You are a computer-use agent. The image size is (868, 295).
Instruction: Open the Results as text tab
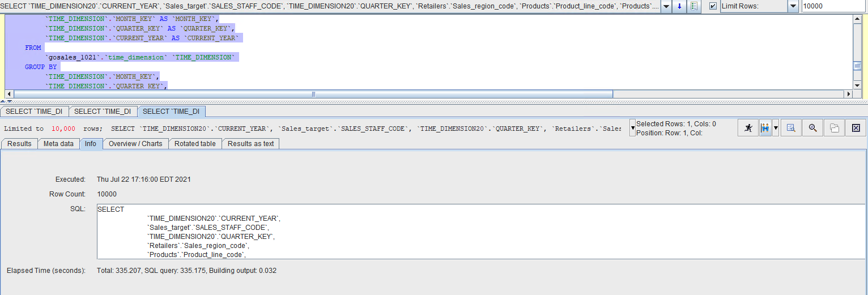pyautogui.click(x=250, y=144)
